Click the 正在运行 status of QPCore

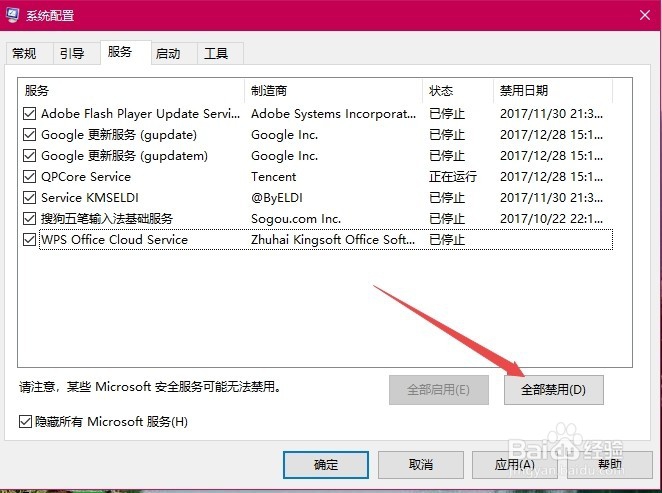tap(453, 176)
